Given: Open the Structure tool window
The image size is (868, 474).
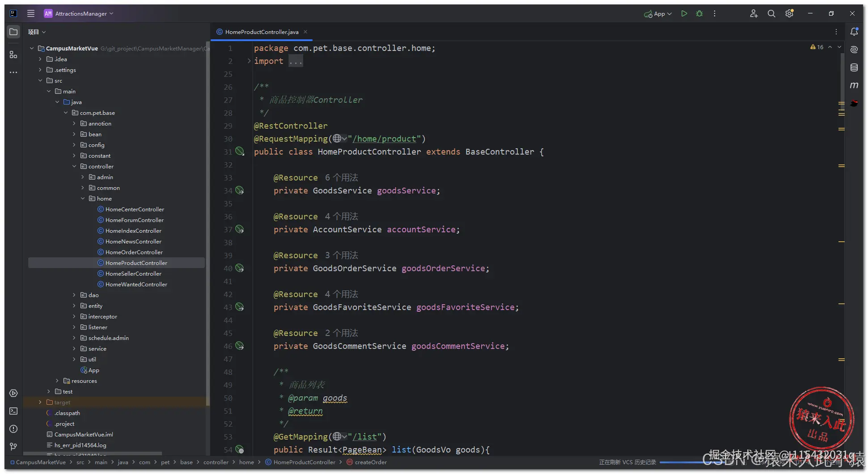Looking at the screenshot, I should (13, 55).
